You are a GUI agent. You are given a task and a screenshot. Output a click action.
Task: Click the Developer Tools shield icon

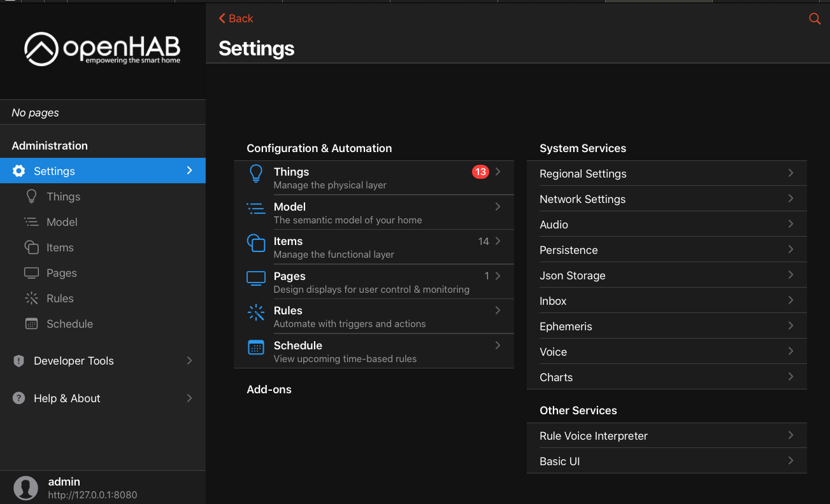tap(18, 361)
